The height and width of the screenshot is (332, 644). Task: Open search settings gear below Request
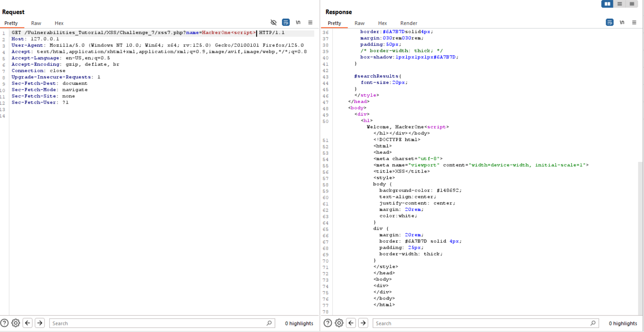click(16, 323)
